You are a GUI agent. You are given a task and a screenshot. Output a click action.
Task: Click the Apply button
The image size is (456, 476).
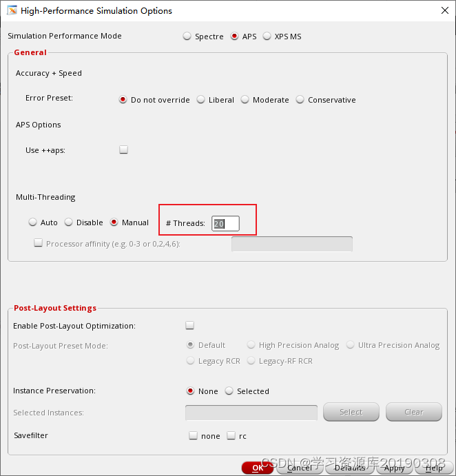[394, 468]
